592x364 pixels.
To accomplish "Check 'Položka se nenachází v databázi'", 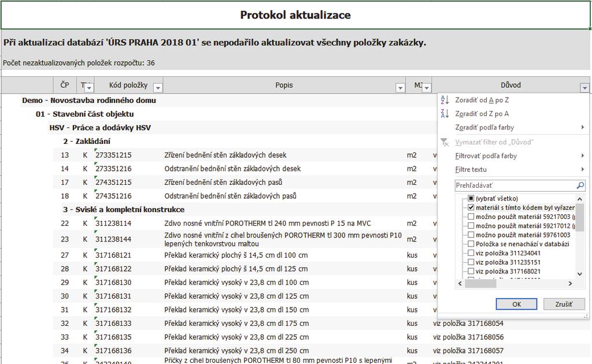I will coord(471,244).
